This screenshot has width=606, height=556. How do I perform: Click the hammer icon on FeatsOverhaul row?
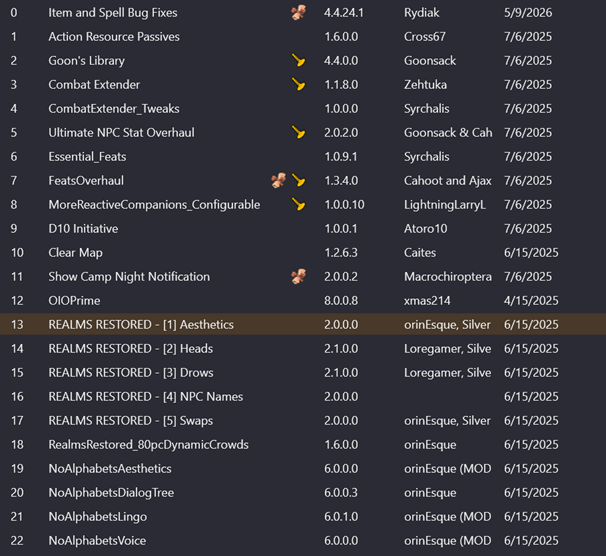[x=298, y=180]
